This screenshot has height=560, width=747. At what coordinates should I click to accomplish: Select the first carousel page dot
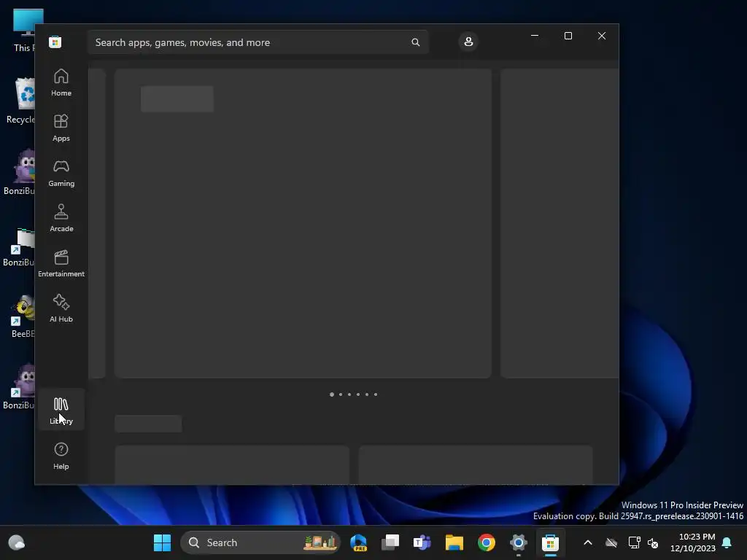[x=332, y=394]
